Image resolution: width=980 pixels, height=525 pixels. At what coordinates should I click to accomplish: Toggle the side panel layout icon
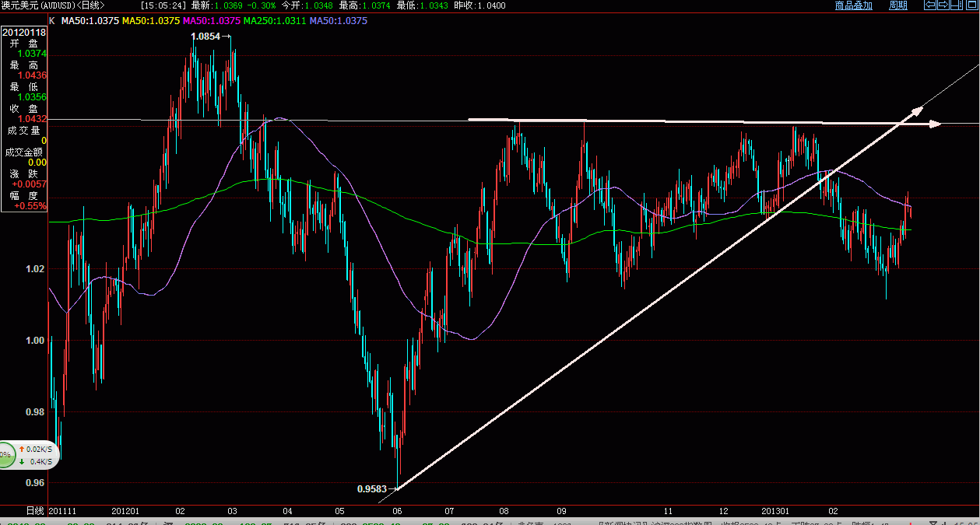[x=957, y=5]
